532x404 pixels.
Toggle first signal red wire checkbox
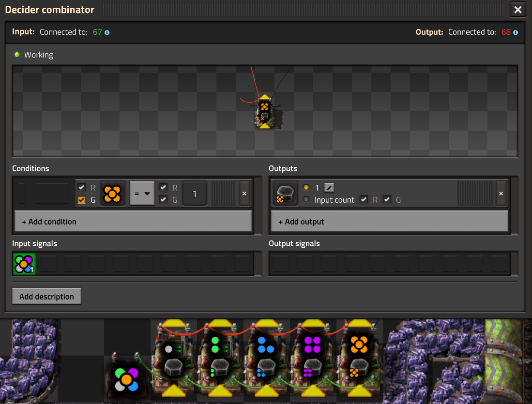click(81, 187)
